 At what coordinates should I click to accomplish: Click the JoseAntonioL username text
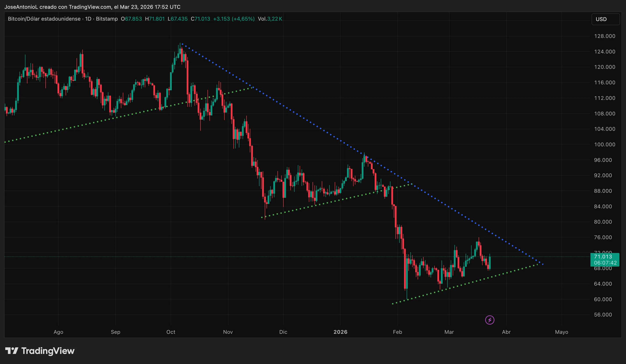click(22, 7)
